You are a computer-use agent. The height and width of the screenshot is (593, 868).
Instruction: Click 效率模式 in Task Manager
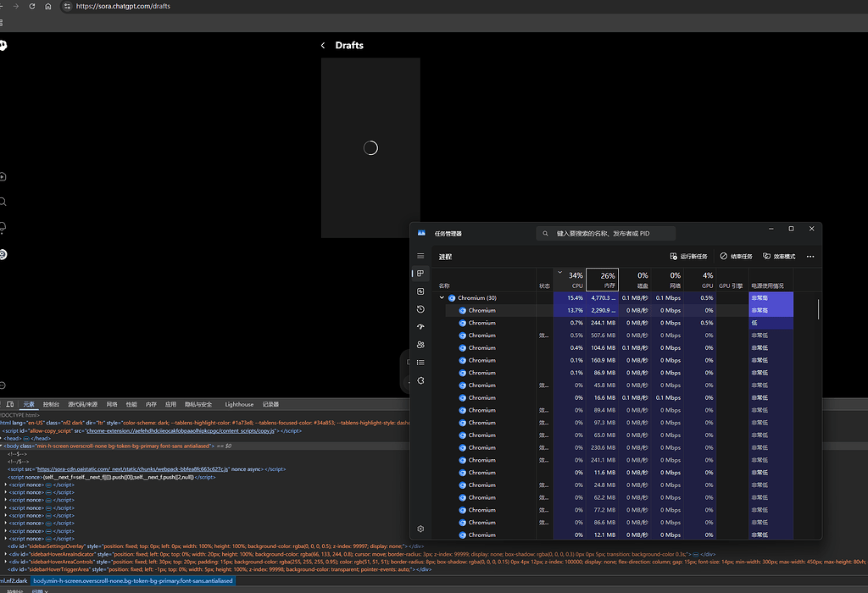coord(780,257)
